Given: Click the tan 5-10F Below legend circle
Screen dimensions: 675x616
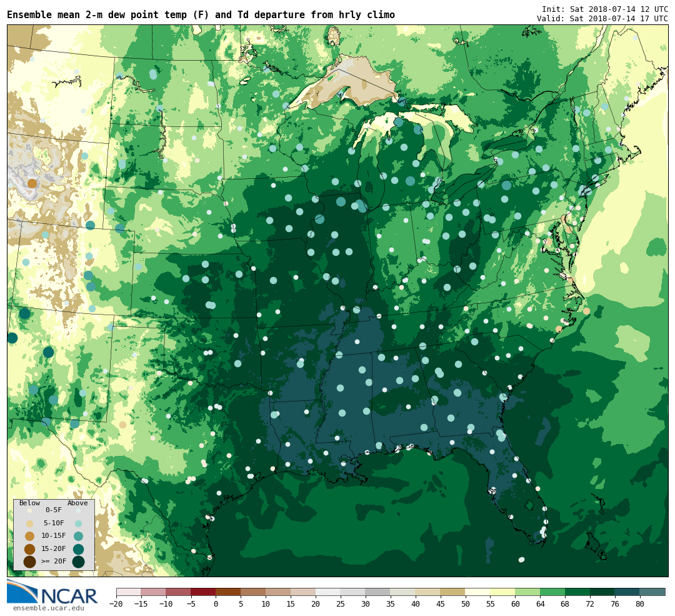Looking at the screenshot, I should pos(29,523).
